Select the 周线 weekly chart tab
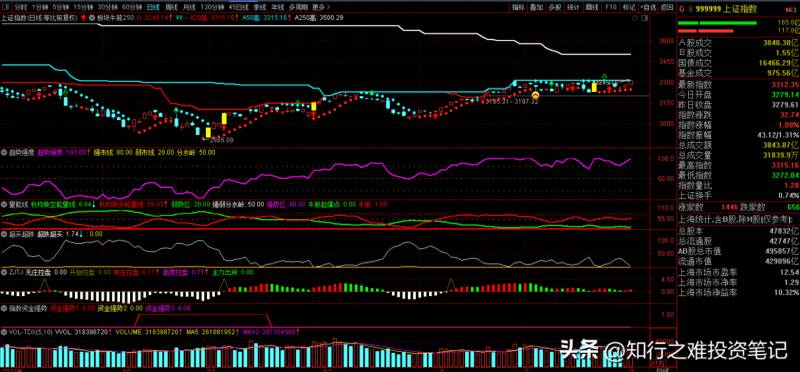 [x=170, y=8]
